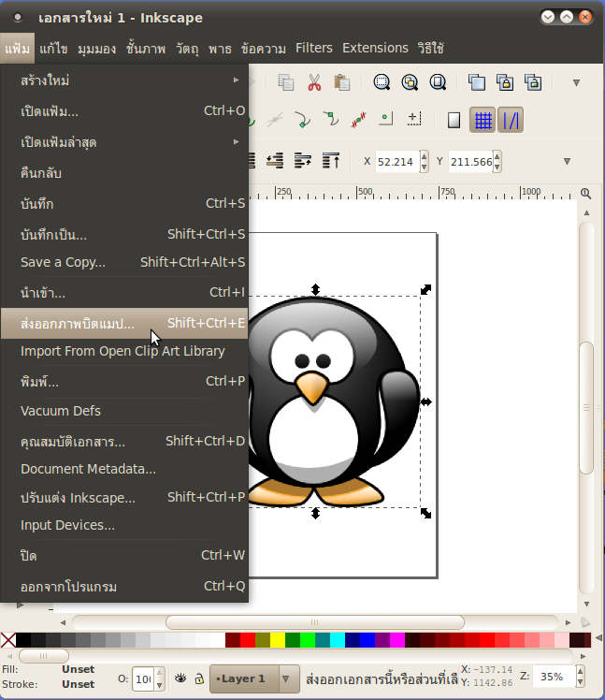Click the right-side horizontal scale handle

pyautogui.click(x=426, y=401)
